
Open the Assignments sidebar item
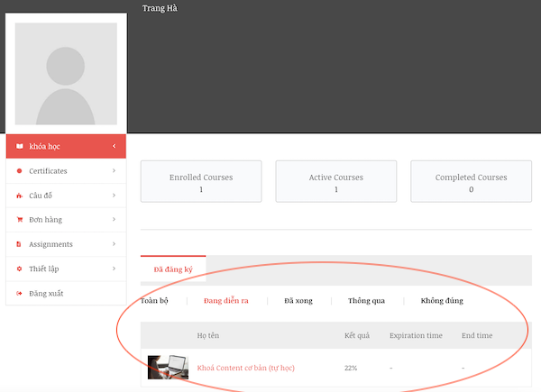[66, 244]
